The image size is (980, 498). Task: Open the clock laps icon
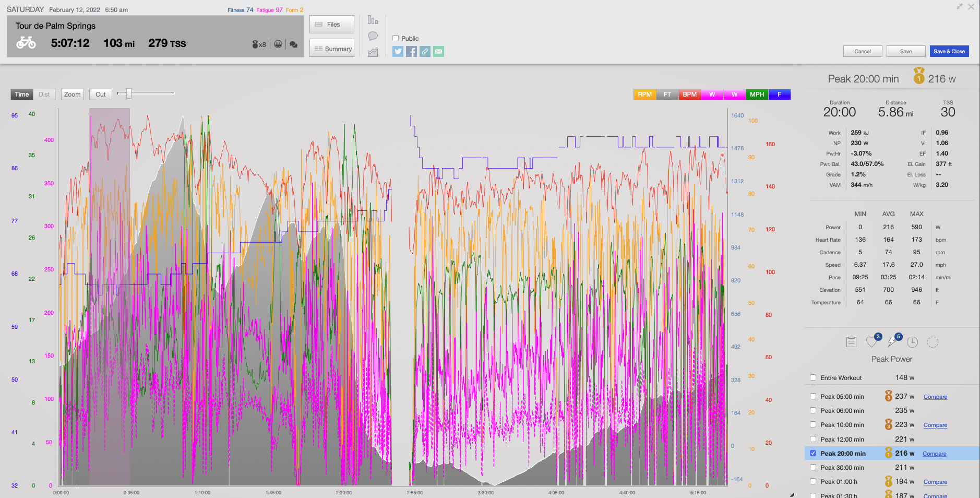912,342
